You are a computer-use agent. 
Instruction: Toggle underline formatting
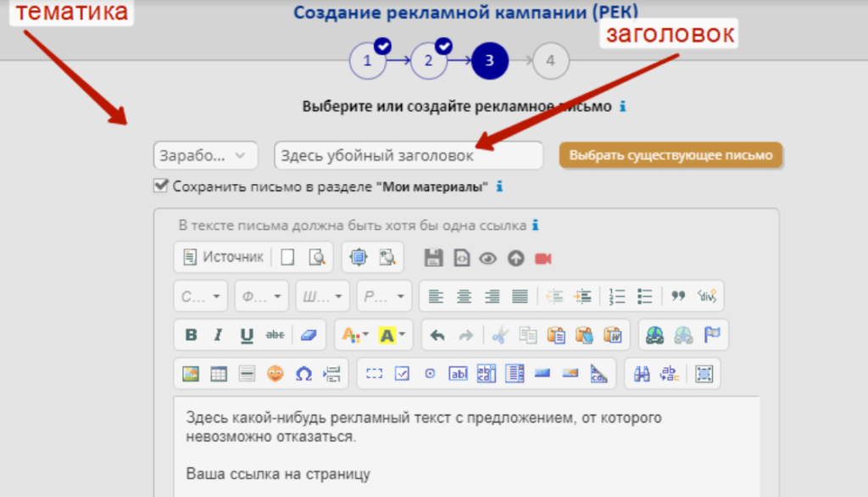click(x=247, y=335)
